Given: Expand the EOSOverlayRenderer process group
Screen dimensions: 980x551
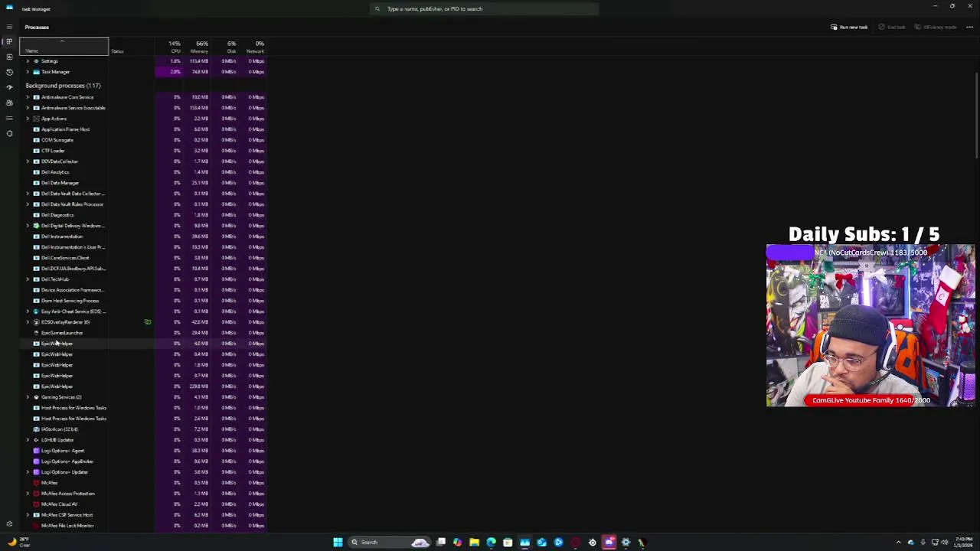Looking at the screenshot, I should click(28, 322).
